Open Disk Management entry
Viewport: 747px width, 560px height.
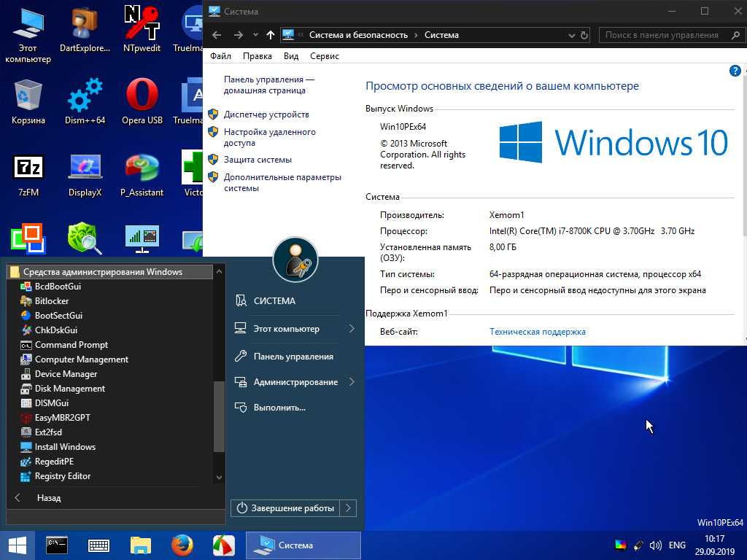[69, 389]
